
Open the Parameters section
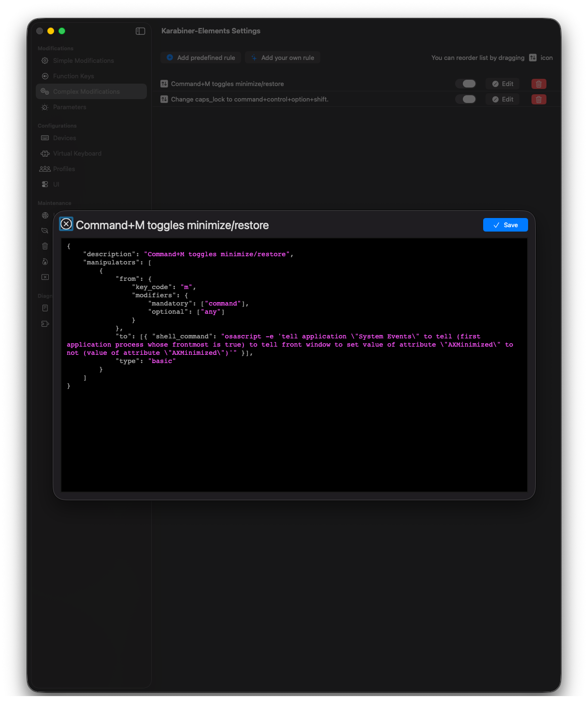91,107
